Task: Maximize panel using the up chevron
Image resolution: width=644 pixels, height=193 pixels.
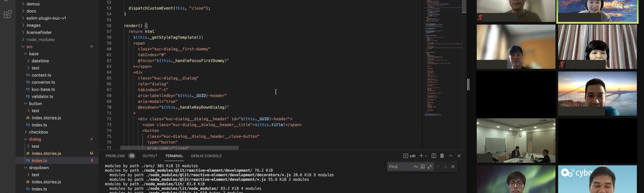Action: click(x=450, y=156)
